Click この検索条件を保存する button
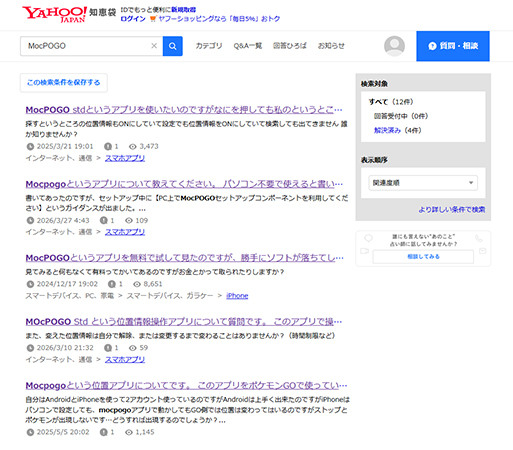513x450 pixels. pos(64,82)
